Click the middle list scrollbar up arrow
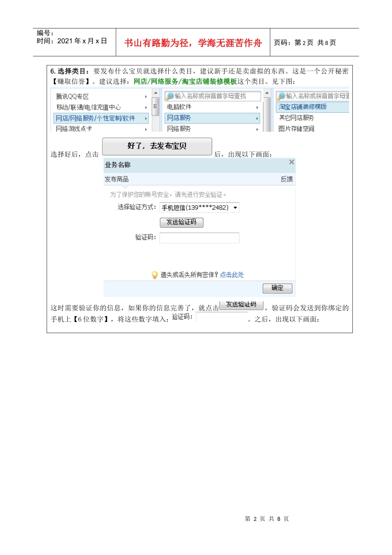This screenshot has width=392, height=555. [x=267, y=93]
